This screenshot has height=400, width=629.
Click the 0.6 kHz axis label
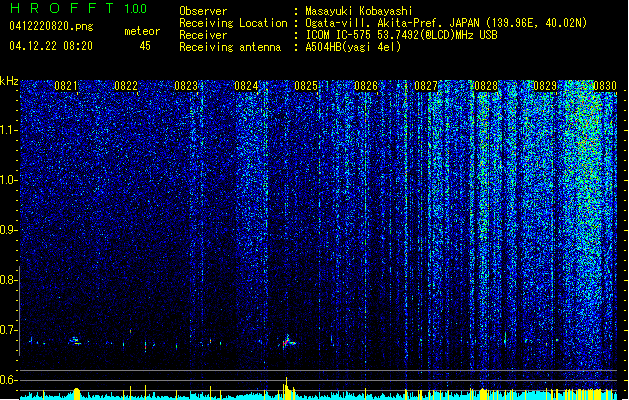click(x=9, y=380)
